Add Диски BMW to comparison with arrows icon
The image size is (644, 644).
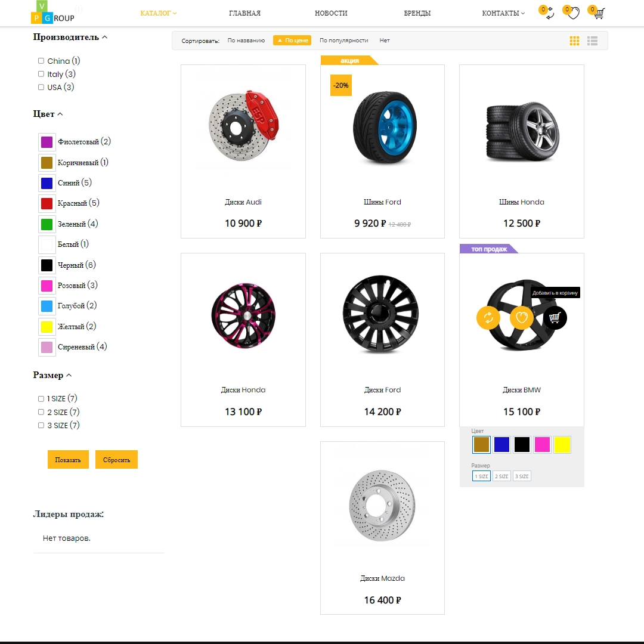[488, 318]
